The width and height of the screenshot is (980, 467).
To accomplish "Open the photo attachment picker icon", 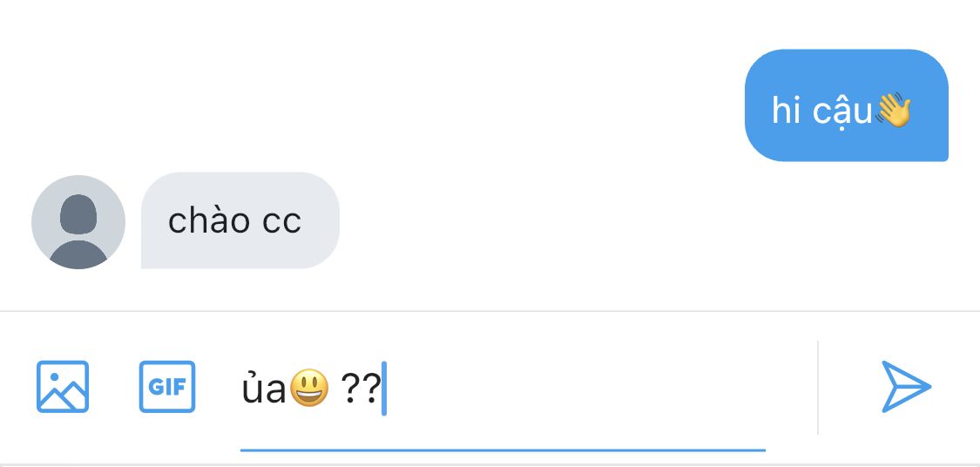I will [x=63, y=386].
